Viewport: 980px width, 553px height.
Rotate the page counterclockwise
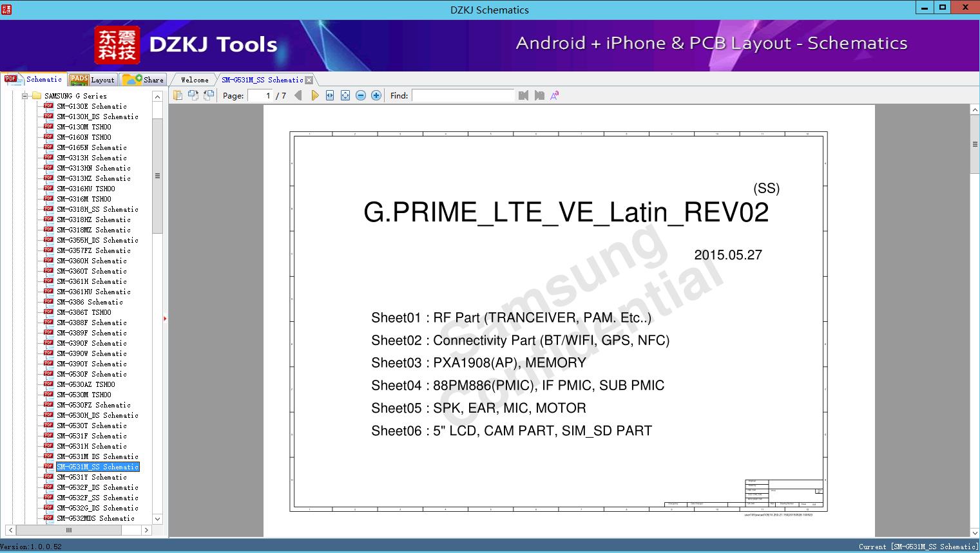coord(193,95)
